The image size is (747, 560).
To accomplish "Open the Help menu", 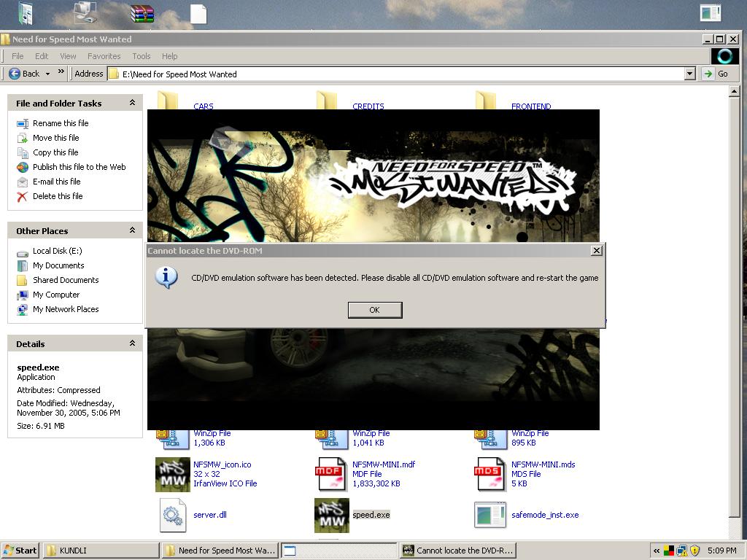I will (x=169, y=56).
